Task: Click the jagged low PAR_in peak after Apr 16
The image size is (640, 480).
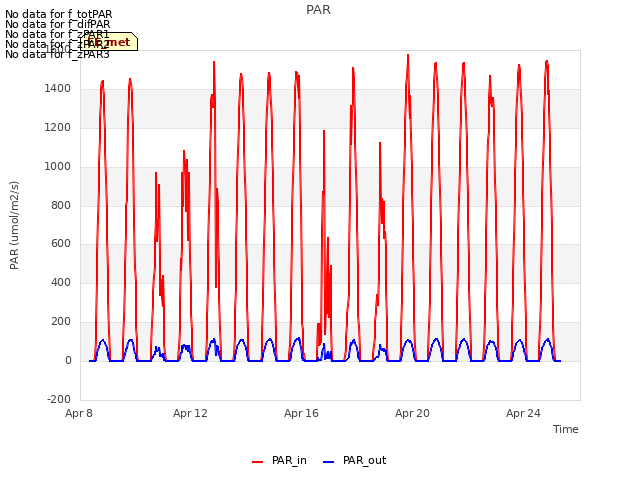Action: (x=324, y=131)
